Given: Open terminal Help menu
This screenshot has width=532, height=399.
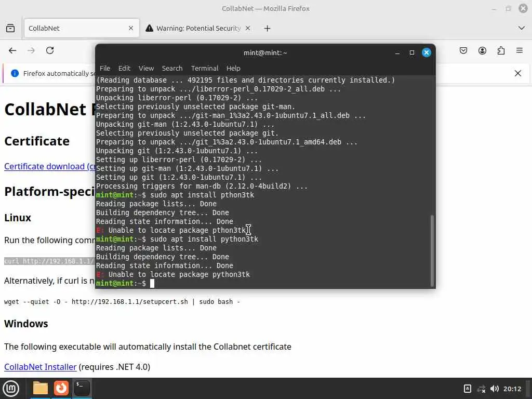Looking at the screenshot, I should (233, 68).
